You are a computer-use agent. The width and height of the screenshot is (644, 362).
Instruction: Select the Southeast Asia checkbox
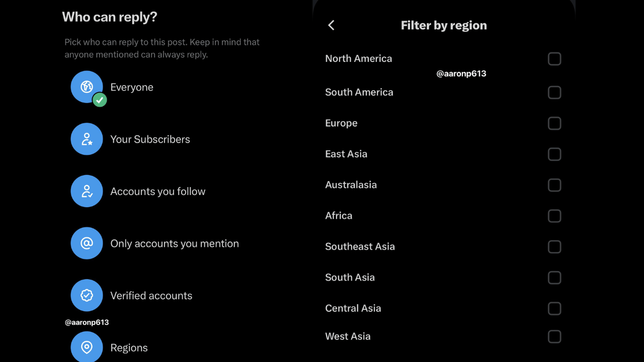[554, 247]
